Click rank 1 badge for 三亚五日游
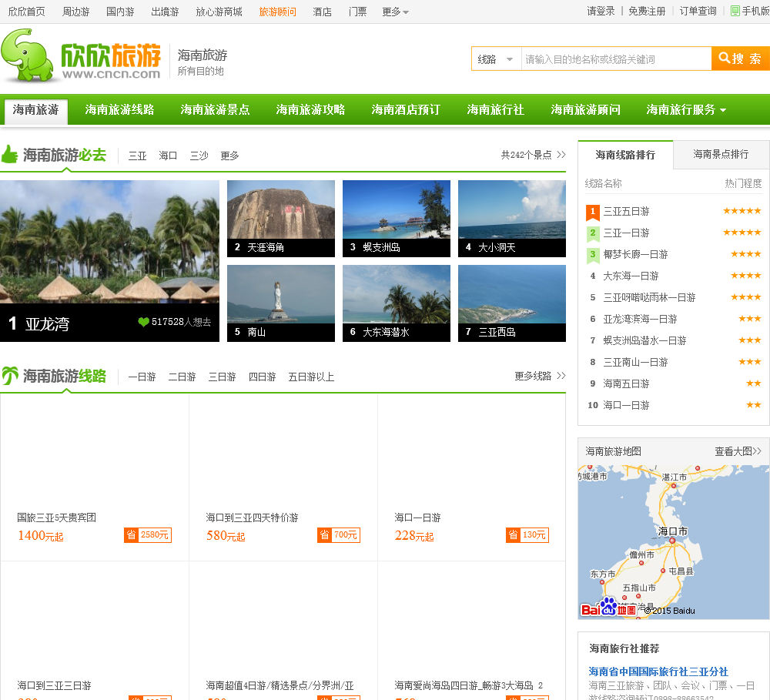770x700 pixels. tap(593, 212)
